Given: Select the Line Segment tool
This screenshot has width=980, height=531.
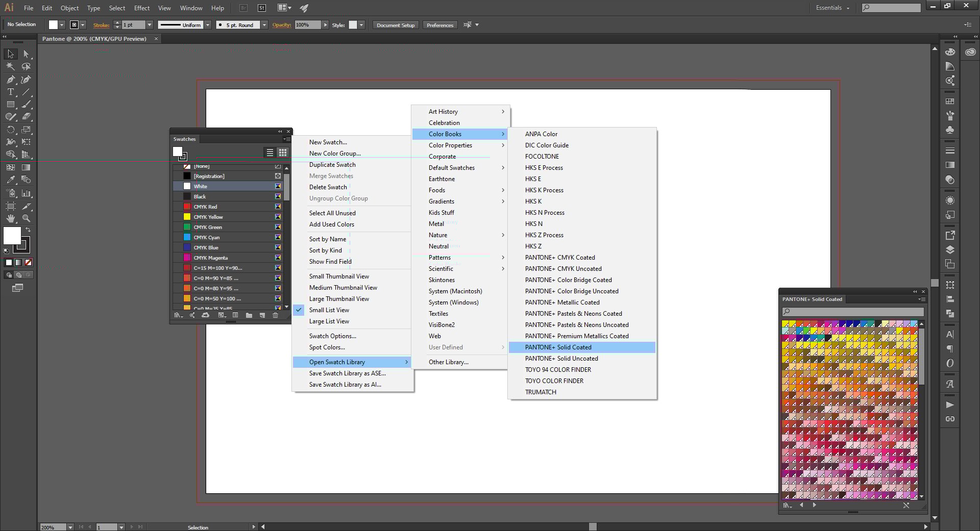Looking at the screenshot, I should click(x=26, y=92).
